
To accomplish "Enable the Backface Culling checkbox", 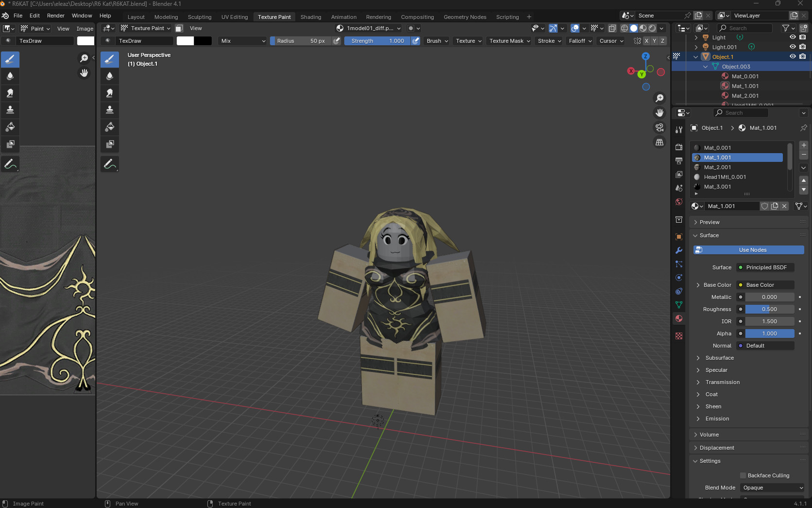I will pyautogui.click(x=743, y=475).
